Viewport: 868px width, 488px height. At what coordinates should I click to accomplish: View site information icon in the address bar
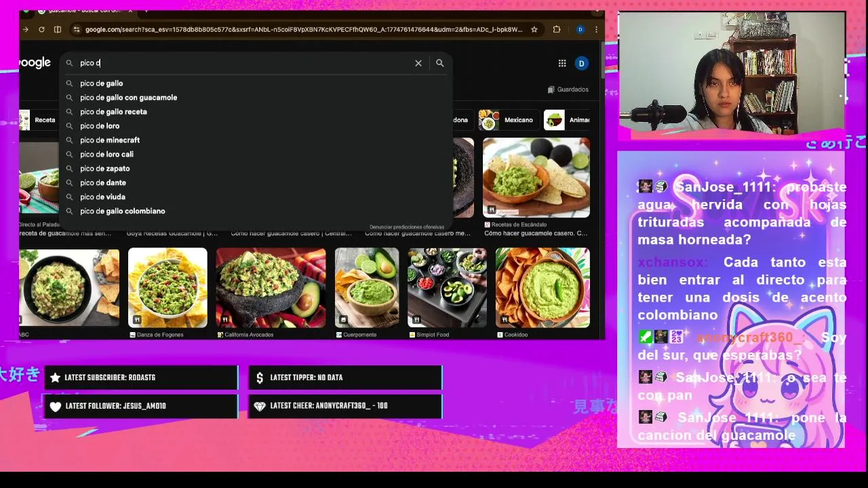click(76, 29)
